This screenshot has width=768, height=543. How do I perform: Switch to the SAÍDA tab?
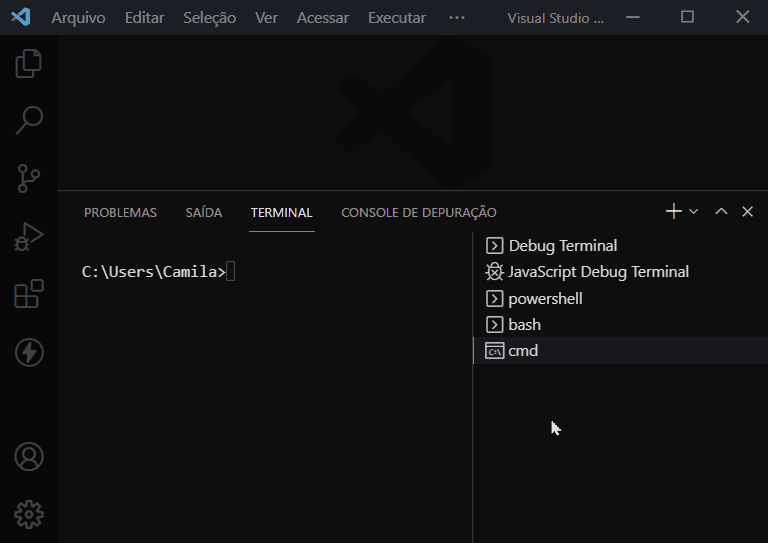[x=204, y=212]
